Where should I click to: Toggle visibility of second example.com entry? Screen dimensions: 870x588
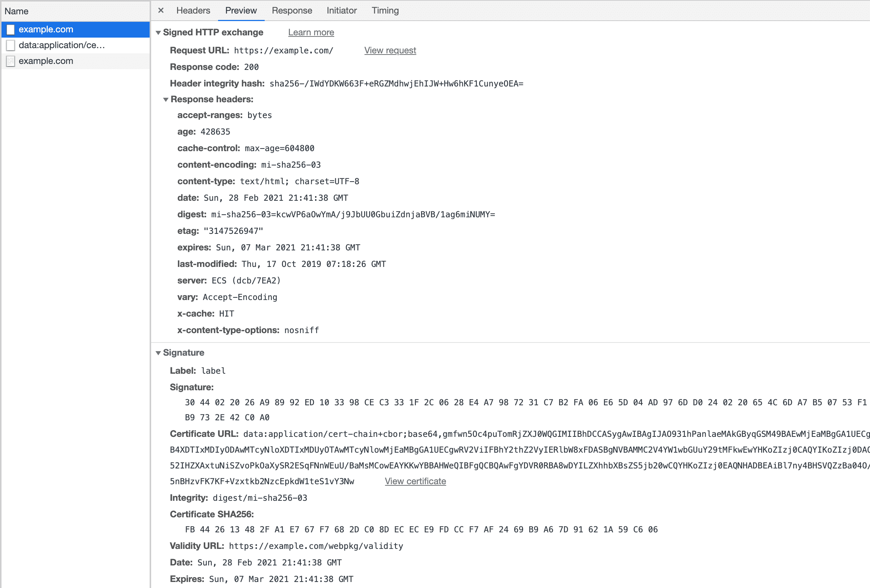(11, 61)
